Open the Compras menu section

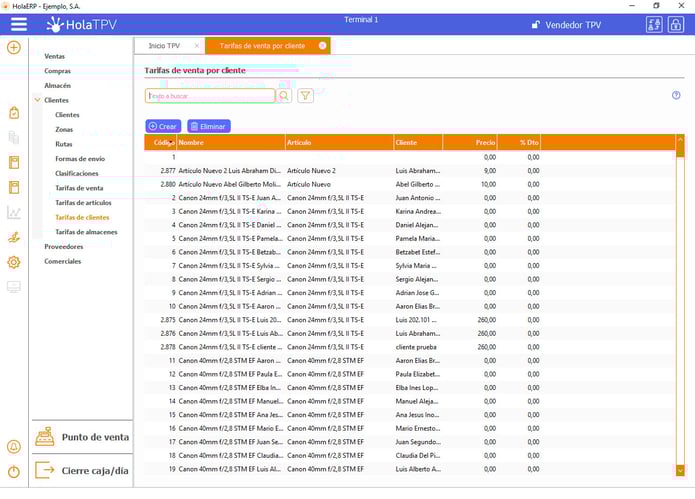[58, 71]
